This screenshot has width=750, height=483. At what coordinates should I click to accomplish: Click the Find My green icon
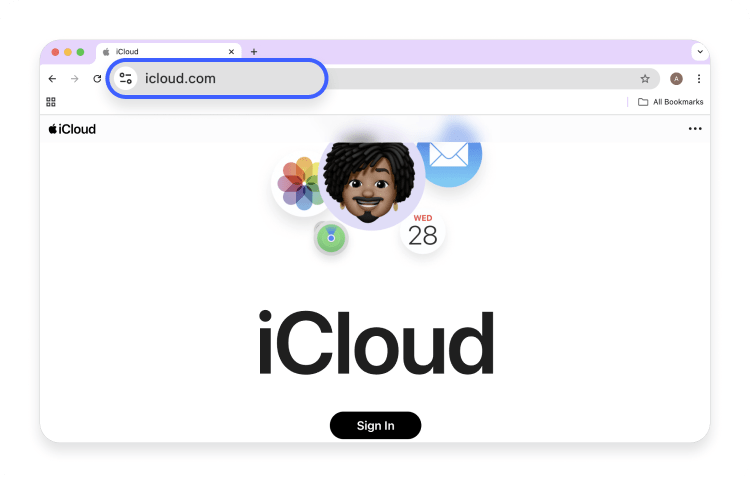point(331,238)
